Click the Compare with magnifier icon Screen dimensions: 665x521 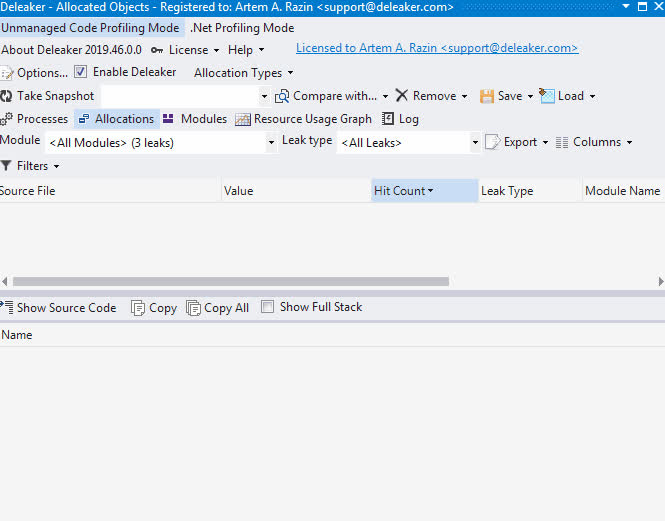coord(282,96)
